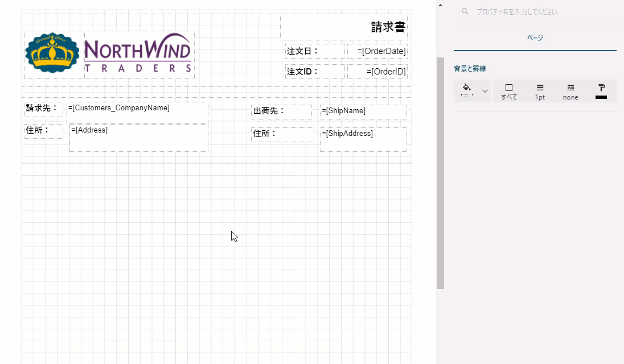Image resolution: width=624 pixels, height=364 pixels.
Task: Select the =[OrderID] expression textbox
Action: (377, 72)
